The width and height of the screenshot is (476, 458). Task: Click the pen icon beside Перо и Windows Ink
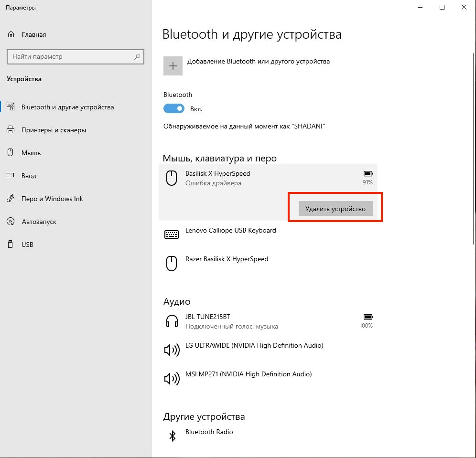[x=11, y=198]
